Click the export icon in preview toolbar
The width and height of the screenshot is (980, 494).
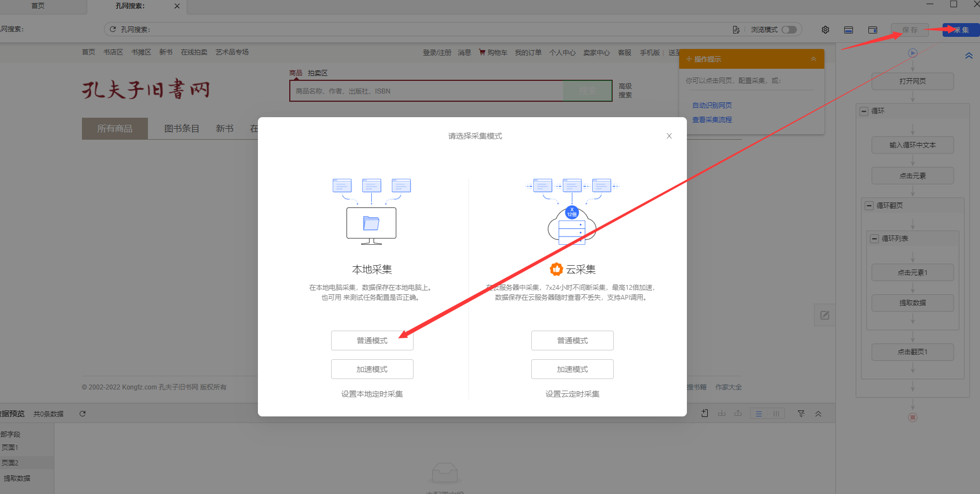pos(737,414)
